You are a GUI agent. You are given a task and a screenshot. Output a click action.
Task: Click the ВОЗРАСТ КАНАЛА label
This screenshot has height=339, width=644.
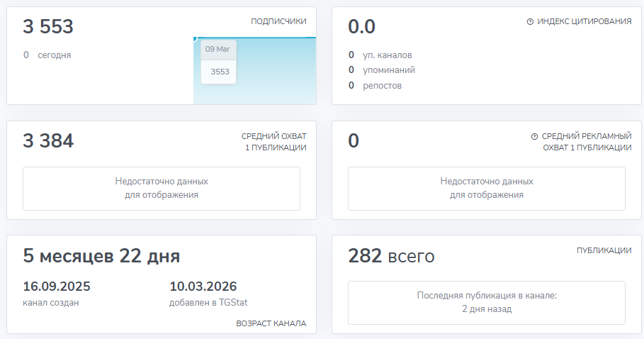point(271,323)
